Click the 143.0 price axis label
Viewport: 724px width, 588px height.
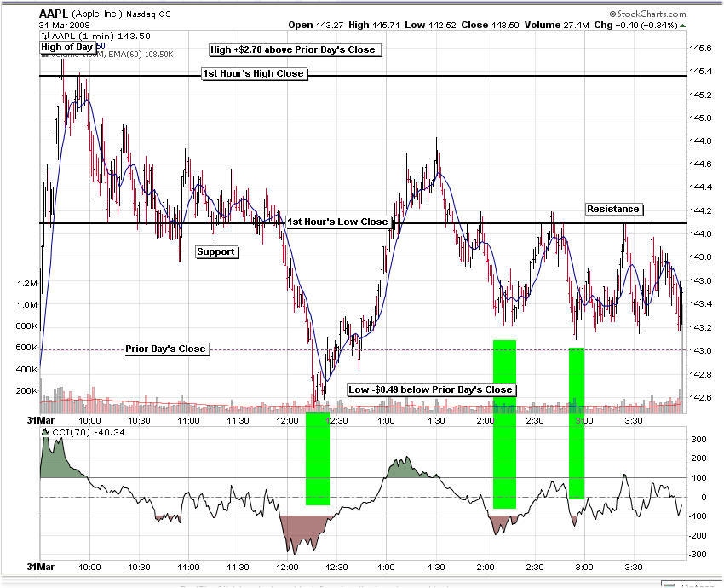(x=700, y=351)
